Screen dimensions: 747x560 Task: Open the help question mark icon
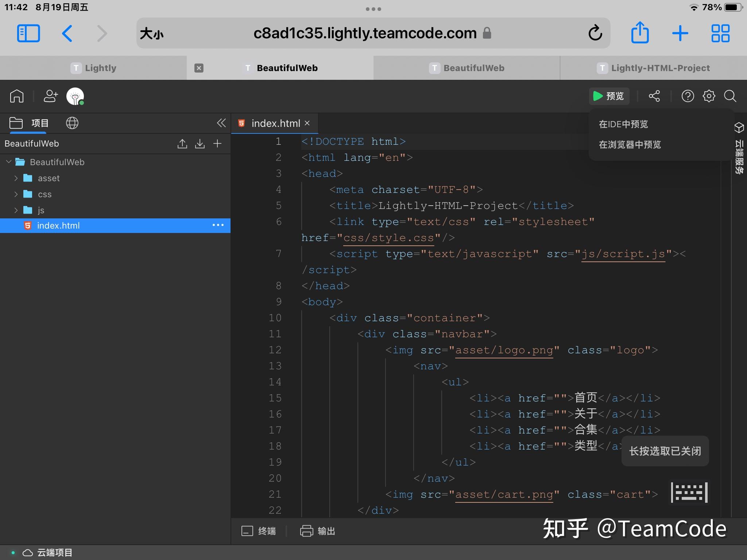coord(688,96)
